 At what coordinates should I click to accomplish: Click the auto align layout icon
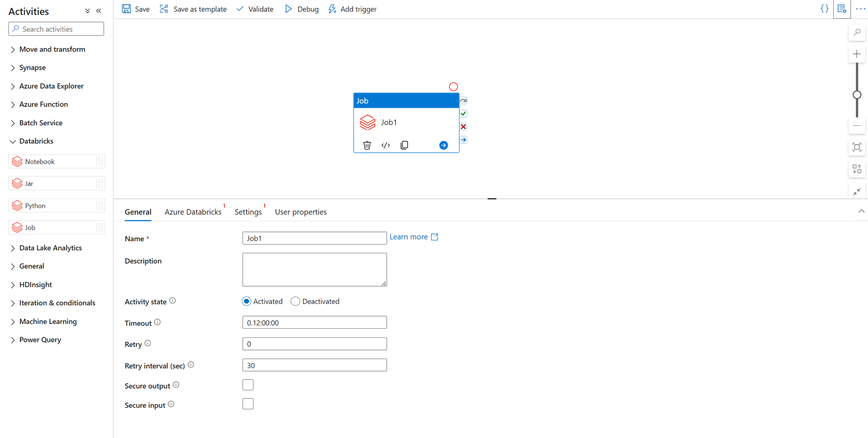857,169
